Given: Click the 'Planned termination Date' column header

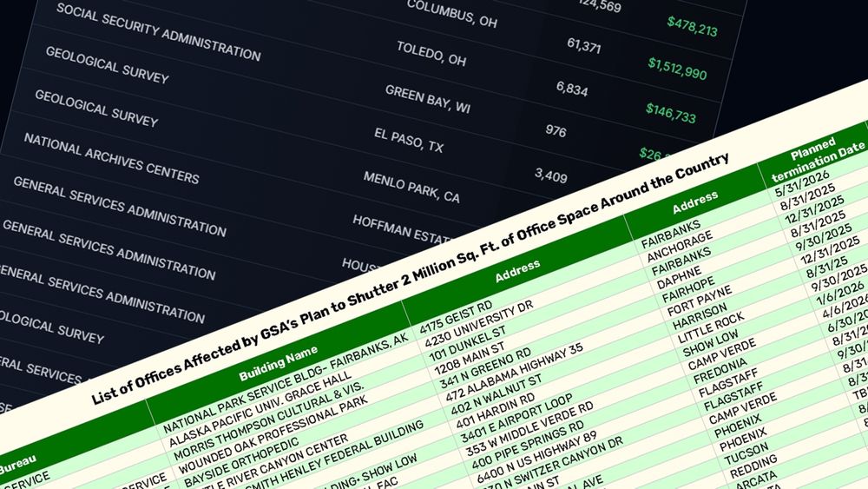Looking at the screenshot, I should click(817, 160).
